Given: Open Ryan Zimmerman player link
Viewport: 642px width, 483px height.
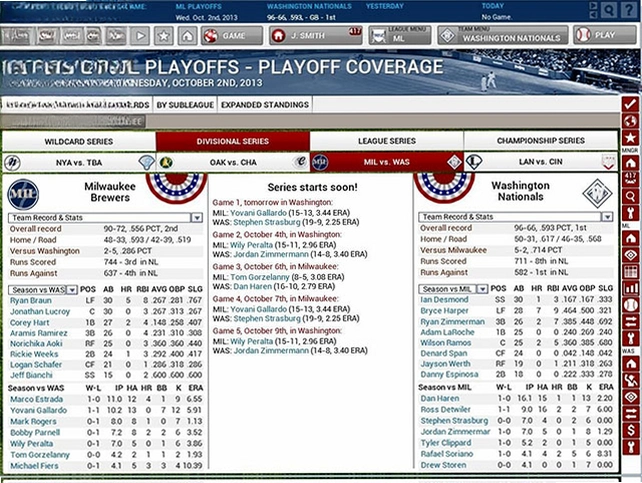Looking at the screenshot, I should 452,322.
